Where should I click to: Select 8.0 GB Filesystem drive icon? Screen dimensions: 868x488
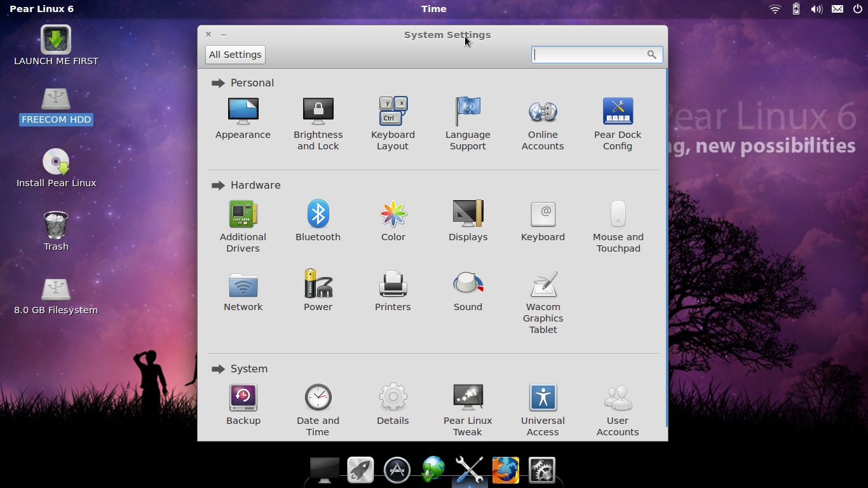[56, 297]
